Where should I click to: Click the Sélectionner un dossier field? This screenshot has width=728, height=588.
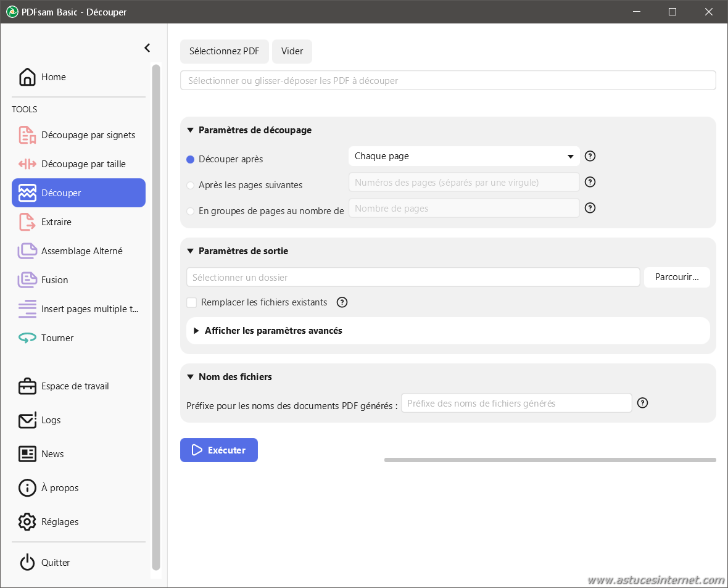[413, 278]
